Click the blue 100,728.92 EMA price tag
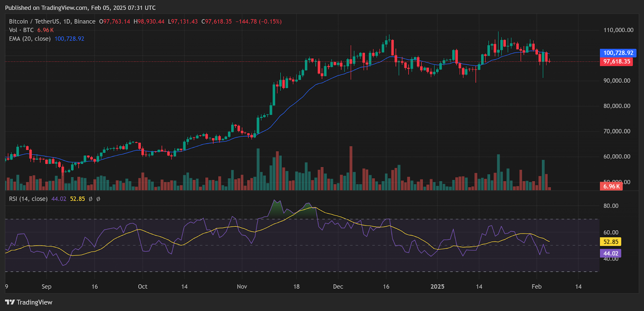Viewport: 644px width, 311px height. click(618, 53)
